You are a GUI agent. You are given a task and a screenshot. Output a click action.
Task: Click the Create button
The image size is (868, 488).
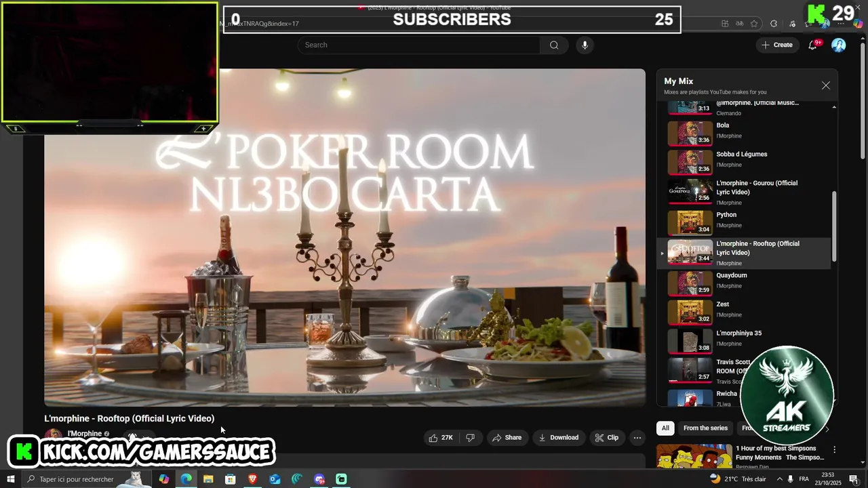[x=776, y=45]
